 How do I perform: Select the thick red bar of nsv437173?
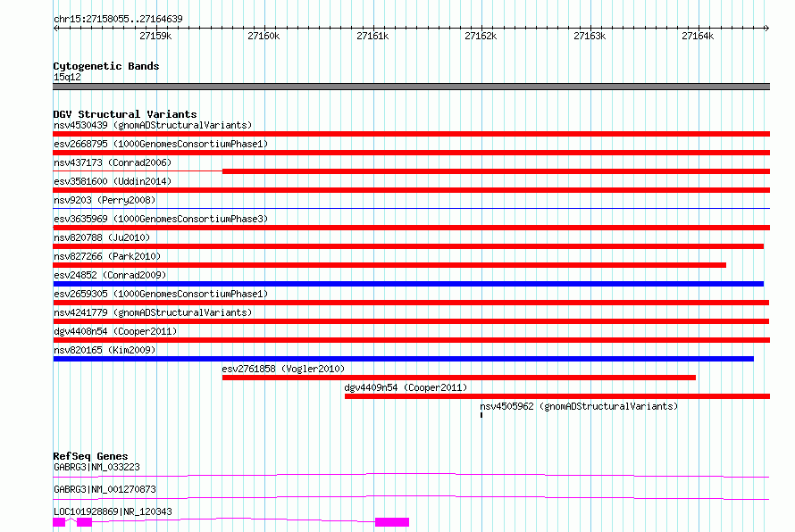coord(496,171)
